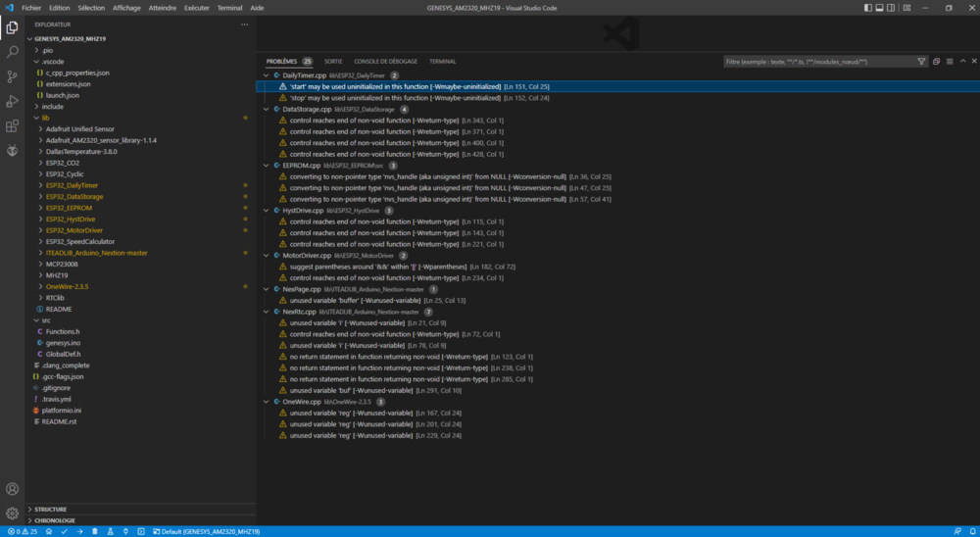Switch problems view mode (table/tree icon)
This screenshot has width=980, height=537.
pyautogui.click(x=950, y=62)
